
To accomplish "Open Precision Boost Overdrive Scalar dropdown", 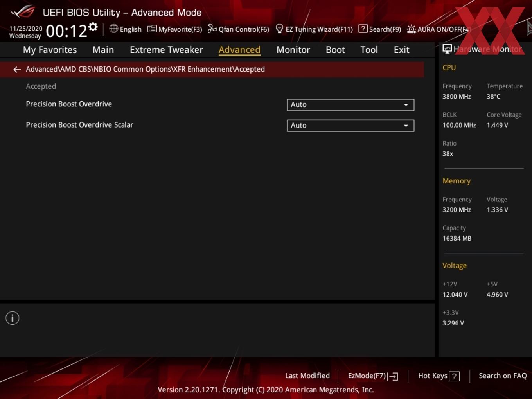I will point(350,126).
